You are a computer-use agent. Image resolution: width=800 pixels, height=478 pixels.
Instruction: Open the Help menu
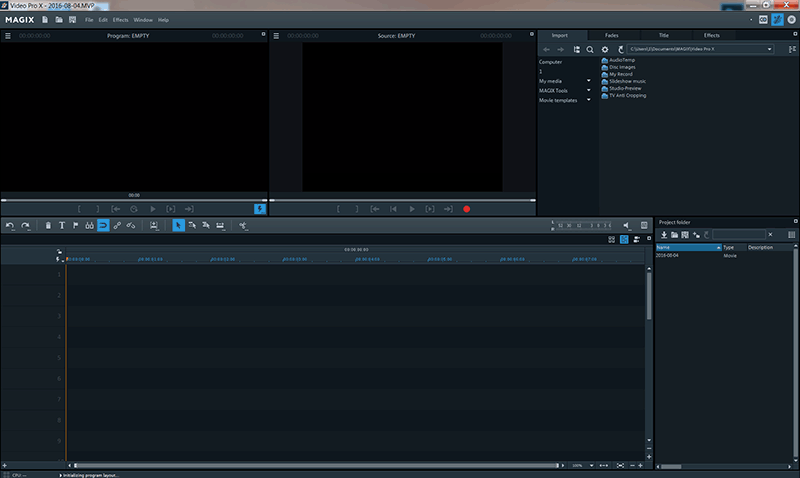163,20
